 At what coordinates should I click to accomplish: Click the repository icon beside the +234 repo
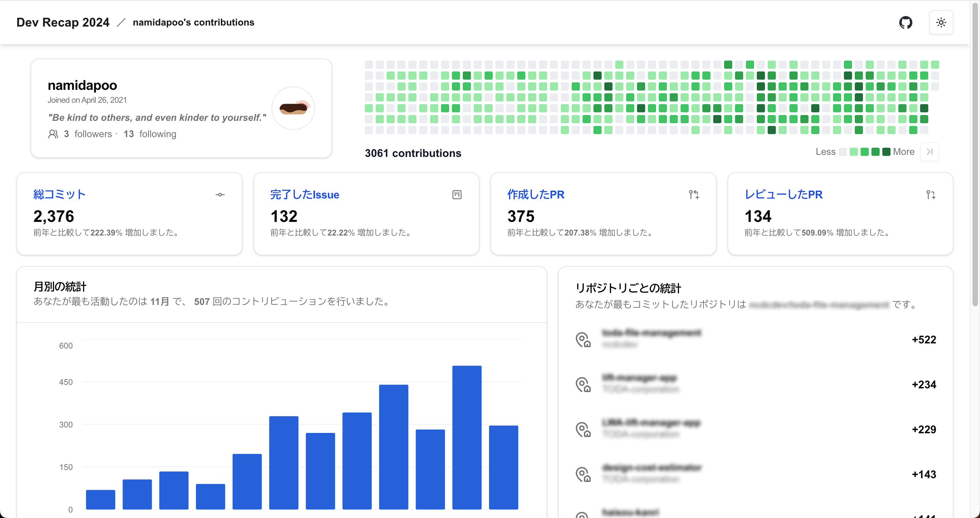coord(584,384)
